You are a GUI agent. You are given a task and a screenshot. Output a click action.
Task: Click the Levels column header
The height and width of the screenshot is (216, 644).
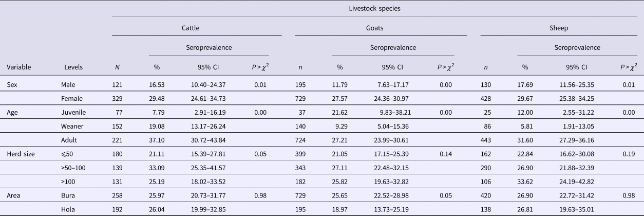coord(73,67)
